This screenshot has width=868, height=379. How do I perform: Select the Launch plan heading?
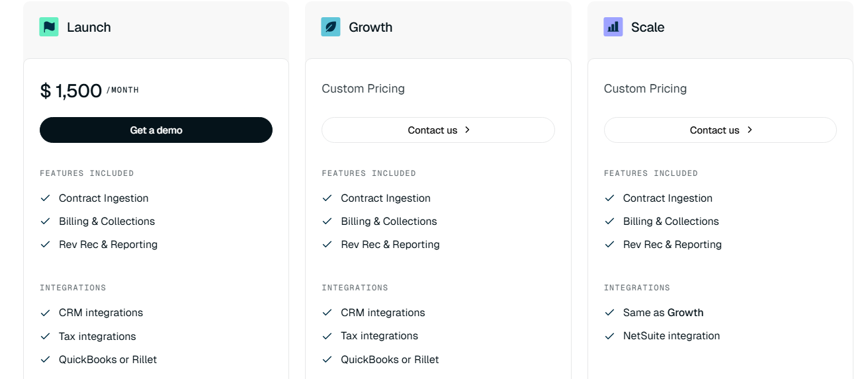(89, 27)
